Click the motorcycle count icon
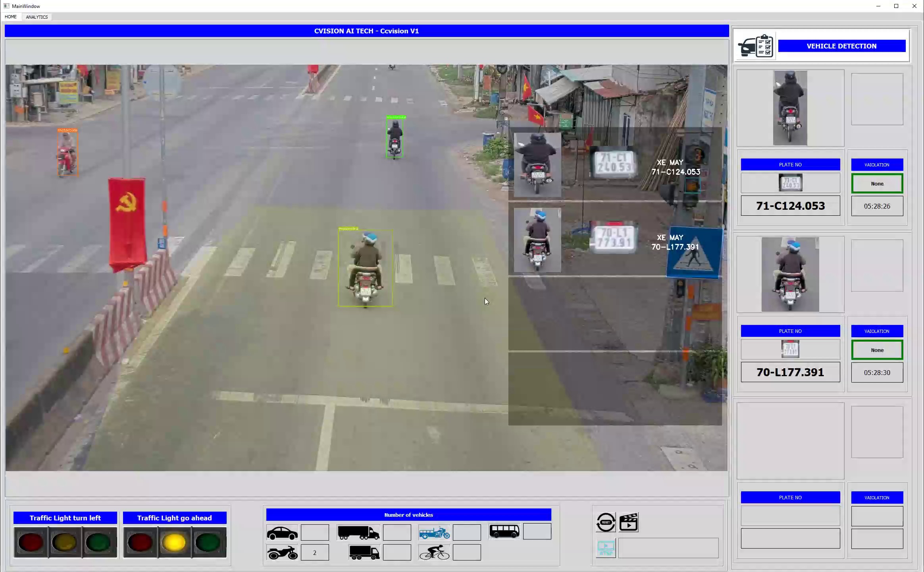 click(282, 553)
